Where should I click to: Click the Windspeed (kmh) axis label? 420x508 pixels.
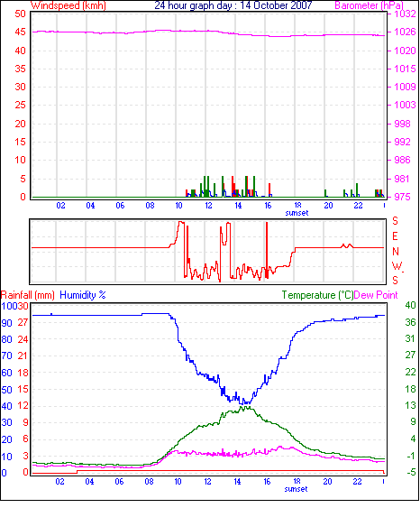coord(68,5)
